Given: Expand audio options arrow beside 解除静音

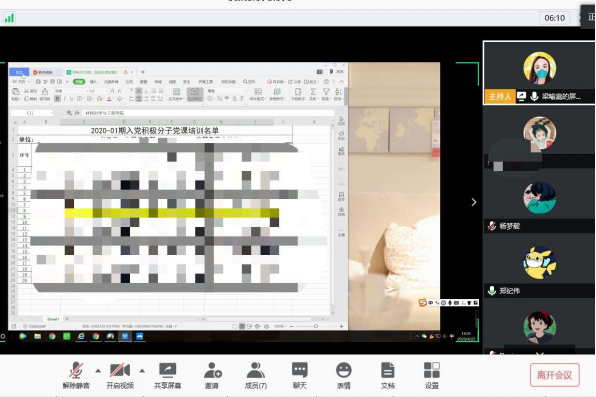Looking at the screenshot, I should 98,370.
